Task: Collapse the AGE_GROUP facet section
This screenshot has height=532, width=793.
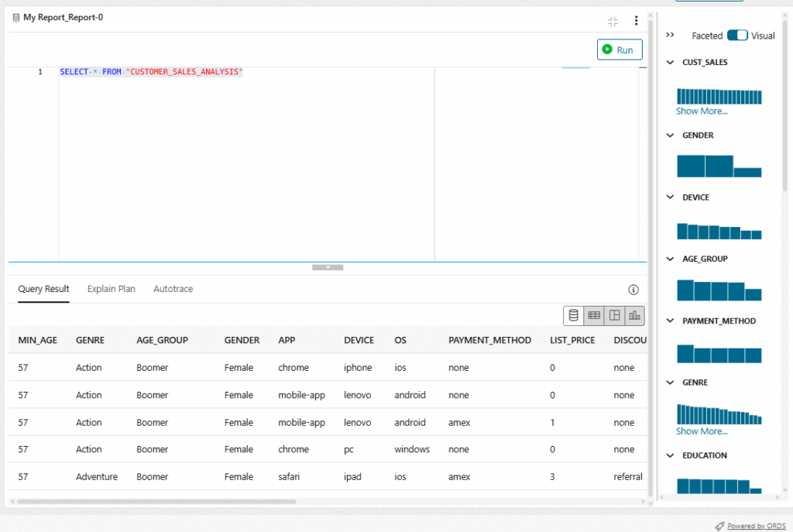Action: (x=671, y=259)
